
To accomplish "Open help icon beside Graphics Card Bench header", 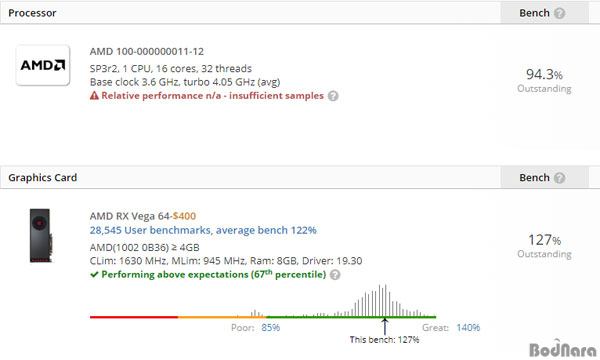I will tap(559, 178).
